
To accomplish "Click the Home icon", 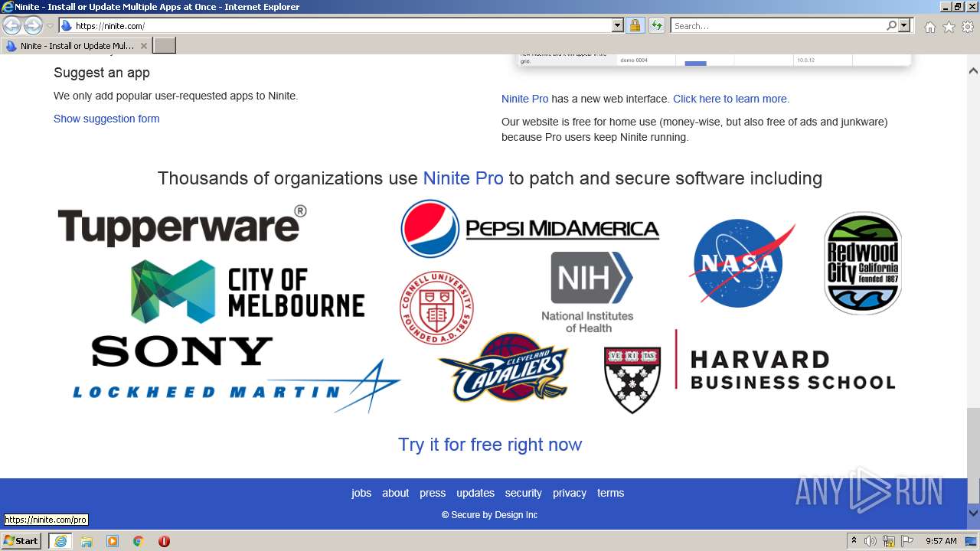I will coord(929,27).
